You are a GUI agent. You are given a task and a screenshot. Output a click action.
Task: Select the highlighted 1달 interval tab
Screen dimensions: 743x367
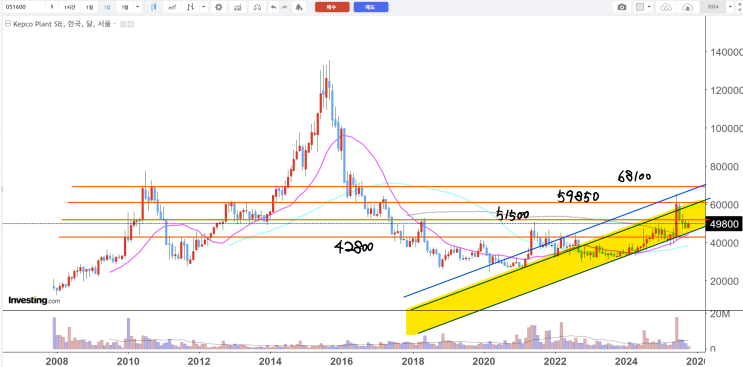click(x=107, y=7)
